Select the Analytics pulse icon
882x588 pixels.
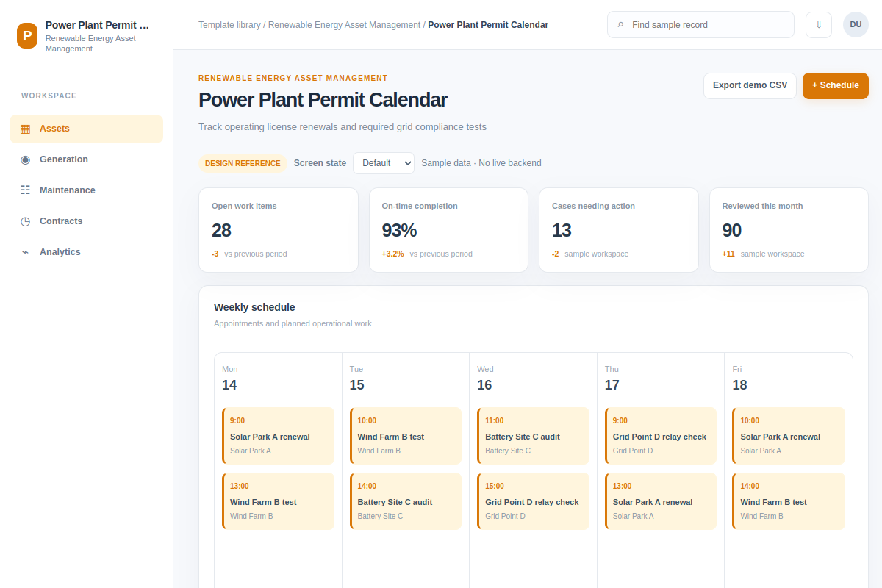click(25, 252)
